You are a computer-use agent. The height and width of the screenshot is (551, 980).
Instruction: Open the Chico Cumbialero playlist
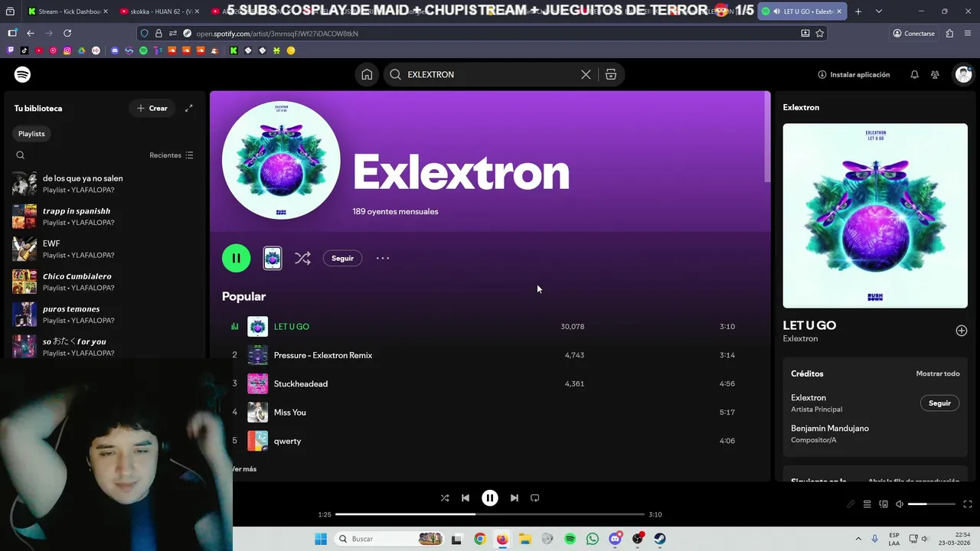105,282
